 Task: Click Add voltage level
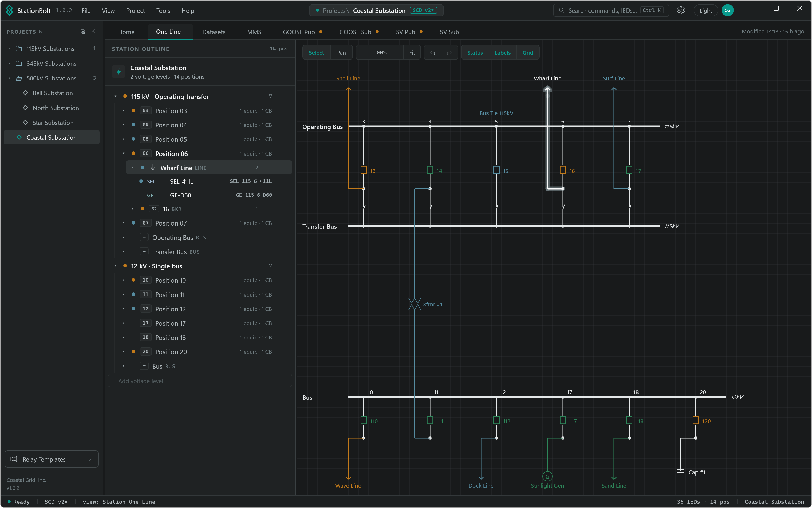(200, 381)
